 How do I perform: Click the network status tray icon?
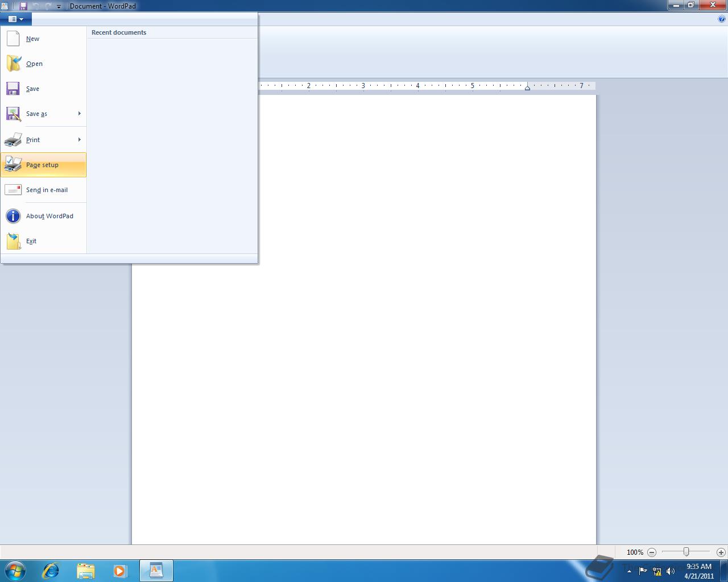click(657, 571)
